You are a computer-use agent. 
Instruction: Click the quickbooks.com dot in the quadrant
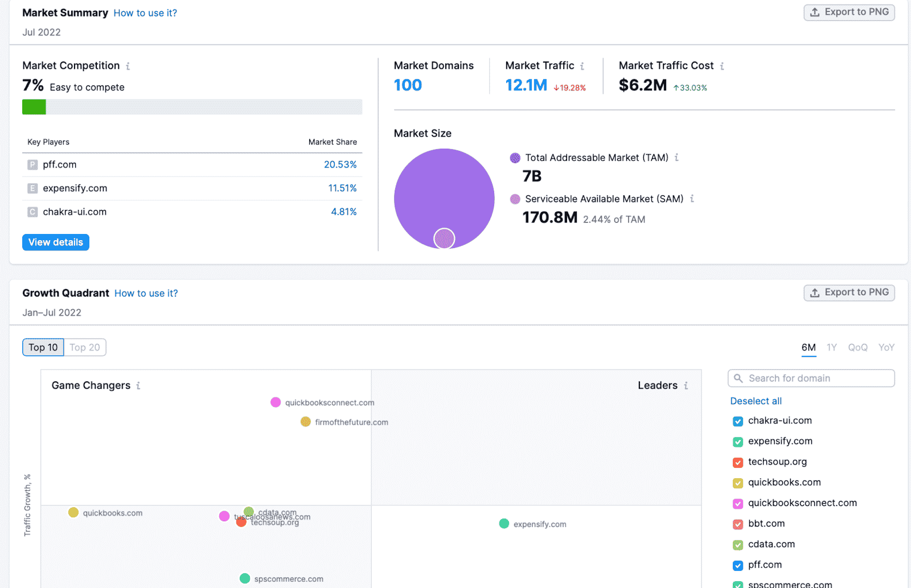point(73,512)
